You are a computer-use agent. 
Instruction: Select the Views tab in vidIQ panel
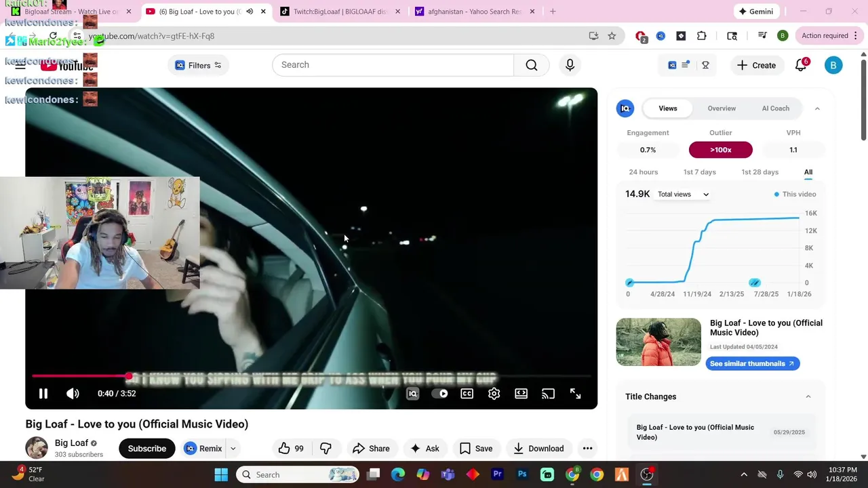668,108
